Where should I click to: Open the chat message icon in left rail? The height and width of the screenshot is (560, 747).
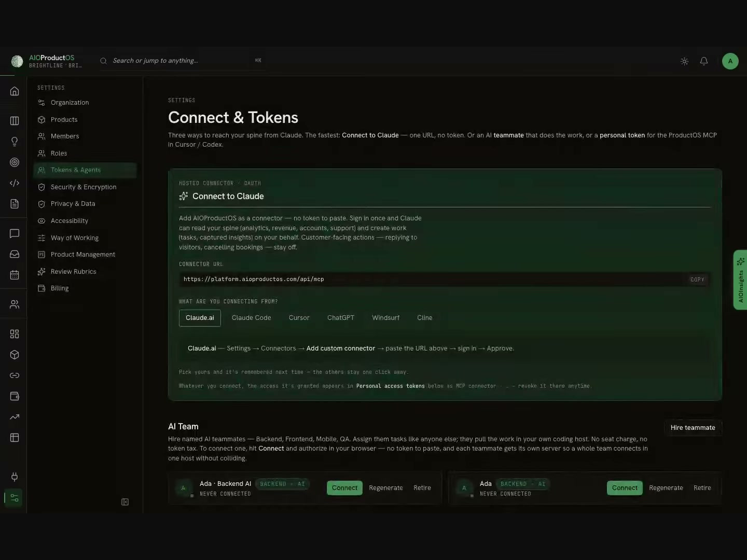[x=15, y=233]
